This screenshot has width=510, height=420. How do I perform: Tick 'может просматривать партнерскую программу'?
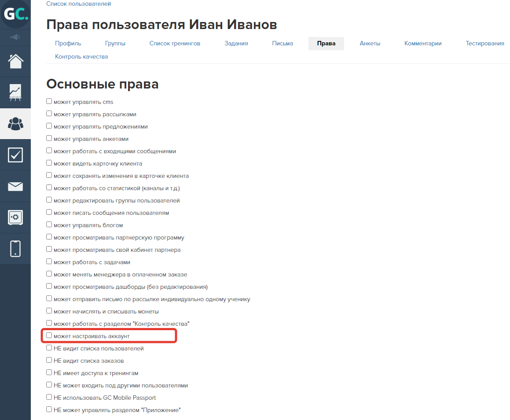[49, 237]
